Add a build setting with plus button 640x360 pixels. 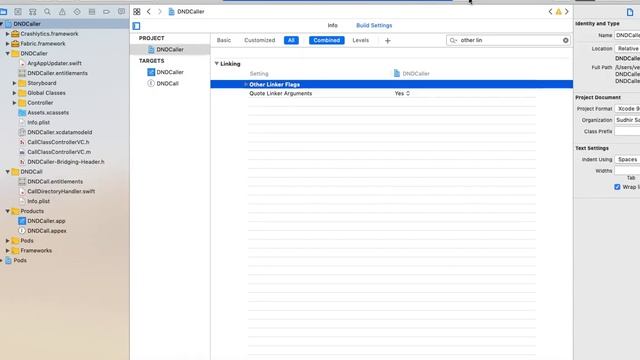(388, 40)
